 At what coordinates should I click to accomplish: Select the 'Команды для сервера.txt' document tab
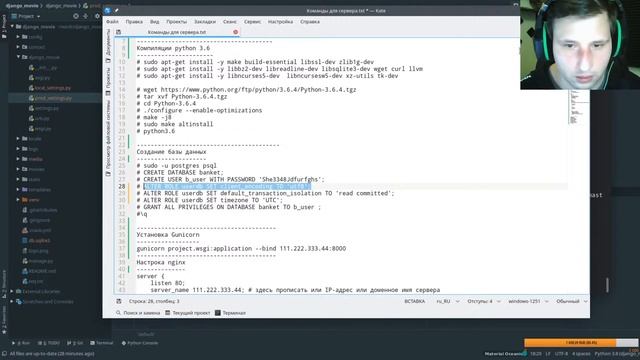(x=177, y=32)
